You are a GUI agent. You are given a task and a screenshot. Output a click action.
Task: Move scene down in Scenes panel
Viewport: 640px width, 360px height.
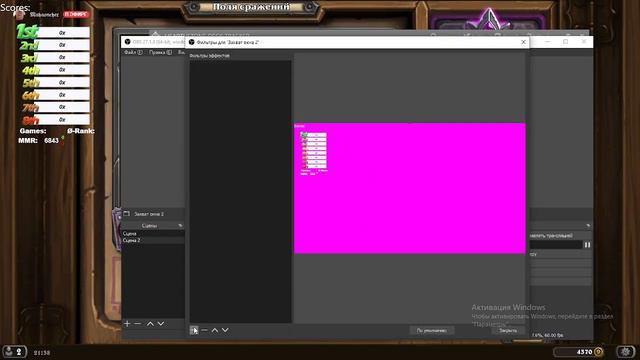click(x=161, y=324)
